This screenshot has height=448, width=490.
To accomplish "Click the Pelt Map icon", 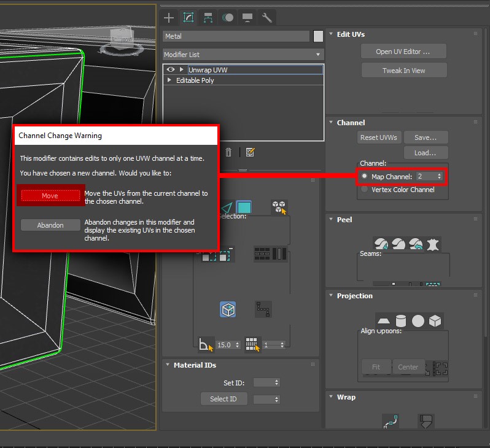I will [x=433, y=244].
